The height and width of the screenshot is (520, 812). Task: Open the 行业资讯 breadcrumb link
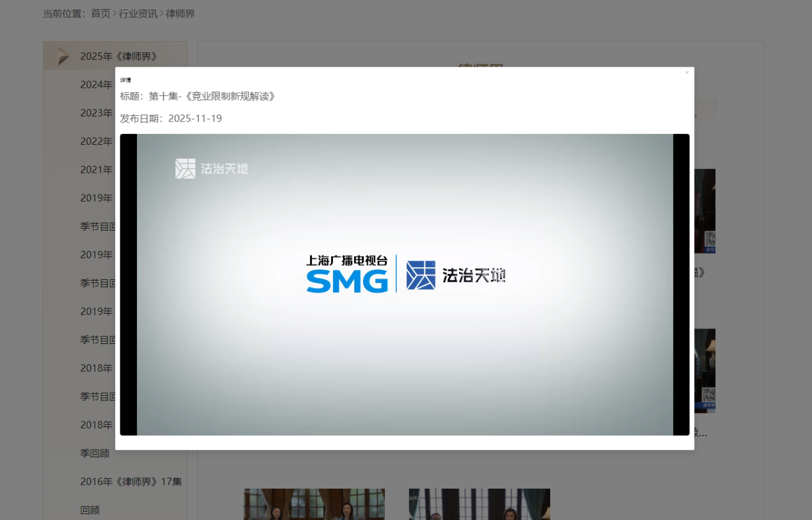[137, 13]
